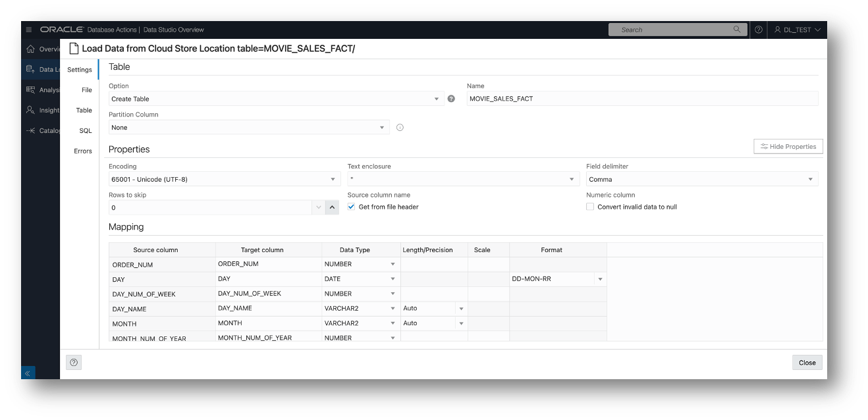Viewport: 868px width, 420px height.
Task: Click MONTH source column cell
Action: coord(162,324)
